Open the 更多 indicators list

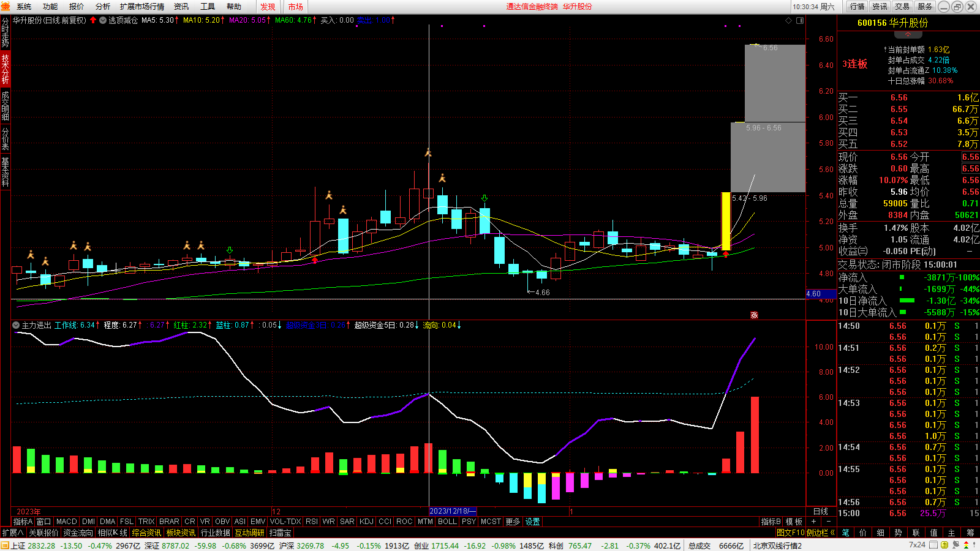tap(513, 522)
